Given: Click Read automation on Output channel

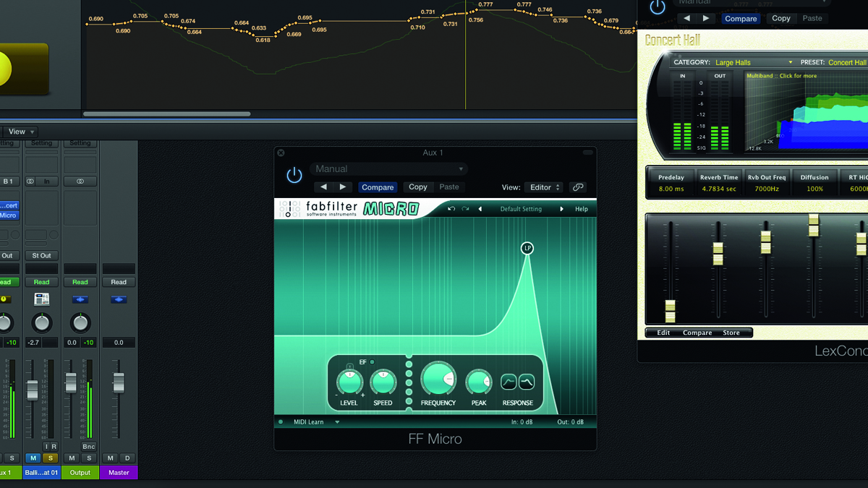Looking at the screenshot, I should [x=80, y=282].
